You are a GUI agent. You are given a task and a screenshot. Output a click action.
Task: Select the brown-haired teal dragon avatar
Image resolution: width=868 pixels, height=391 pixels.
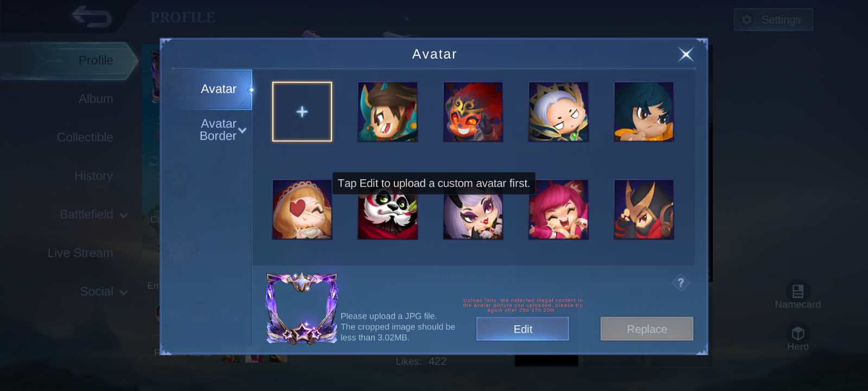pos(387,112)
